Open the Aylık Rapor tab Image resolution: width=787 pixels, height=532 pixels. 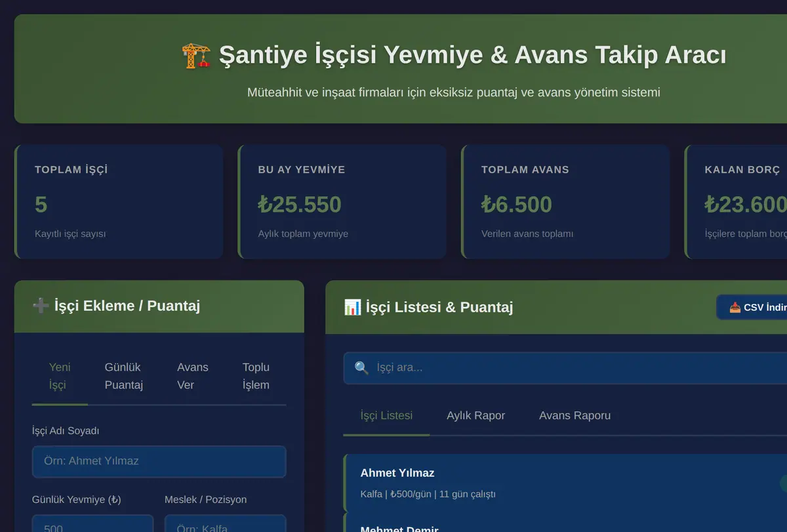coord(475,415)
